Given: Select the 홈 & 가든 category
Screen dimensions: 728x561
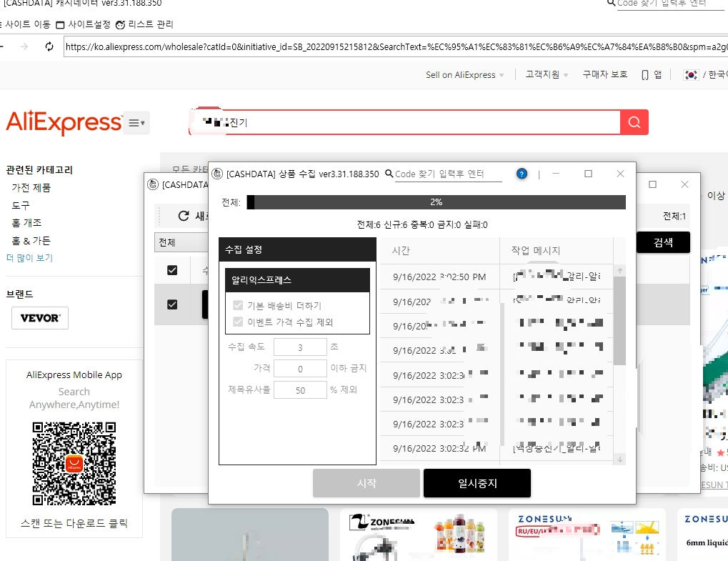Looking at the screenshot, I should click(31, 241).
